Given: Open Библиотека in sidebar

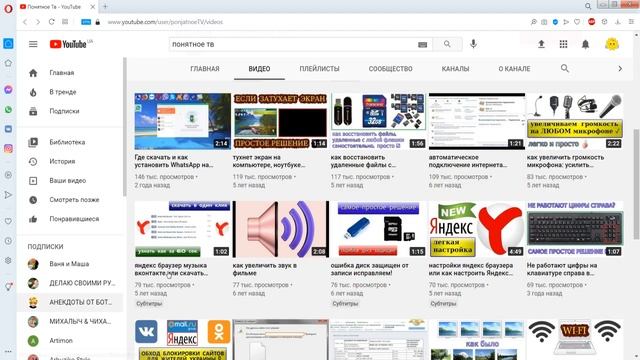Looking at the screenshot, I should tap(69, 142).
